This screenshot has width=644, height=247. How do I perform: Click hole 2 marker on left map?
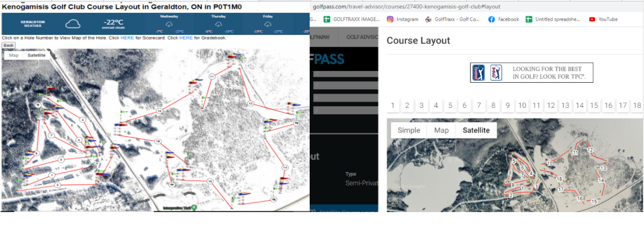(x=58, y=185)
